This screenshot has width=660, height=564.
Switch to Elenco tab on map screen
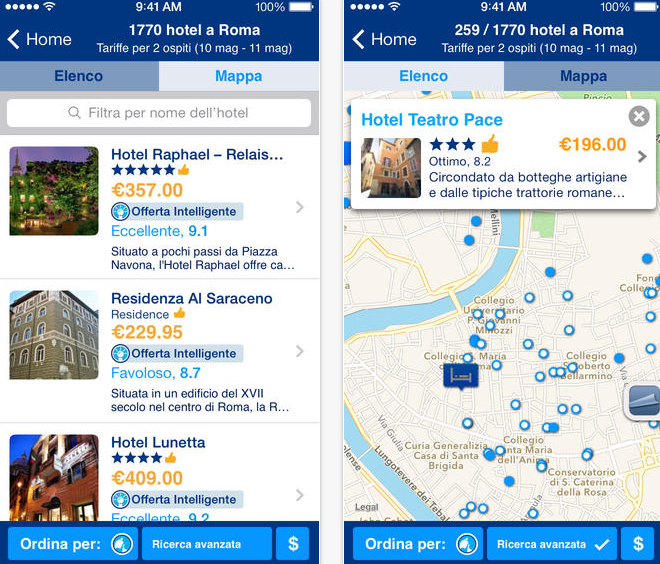[x=423, y=76]
